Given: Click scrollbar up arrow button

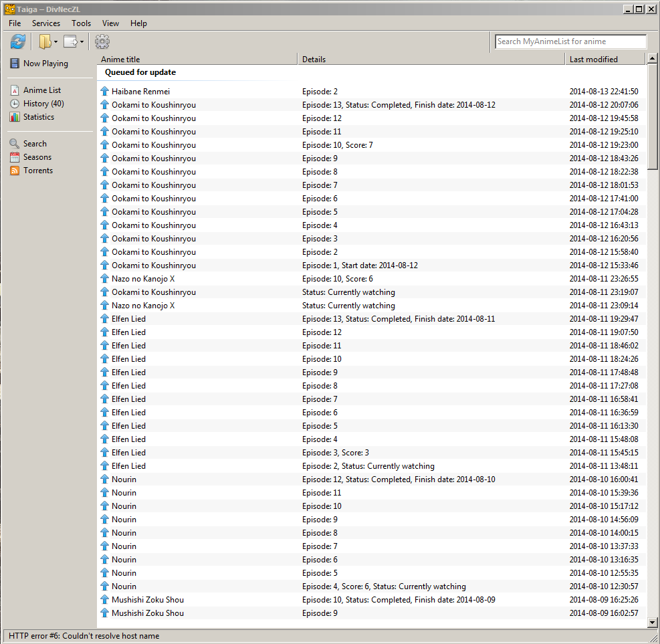Looking at the screenshot, I should pyautogui.click(x=653, y=58).
